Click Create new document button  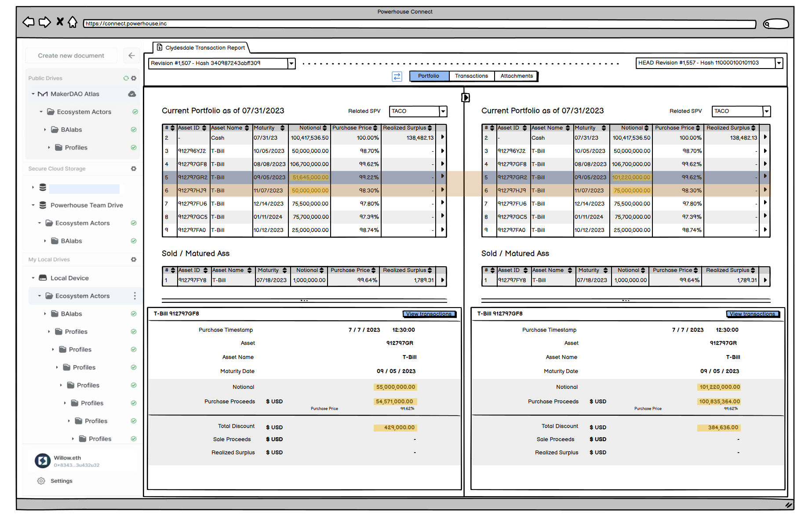[71, 56]
